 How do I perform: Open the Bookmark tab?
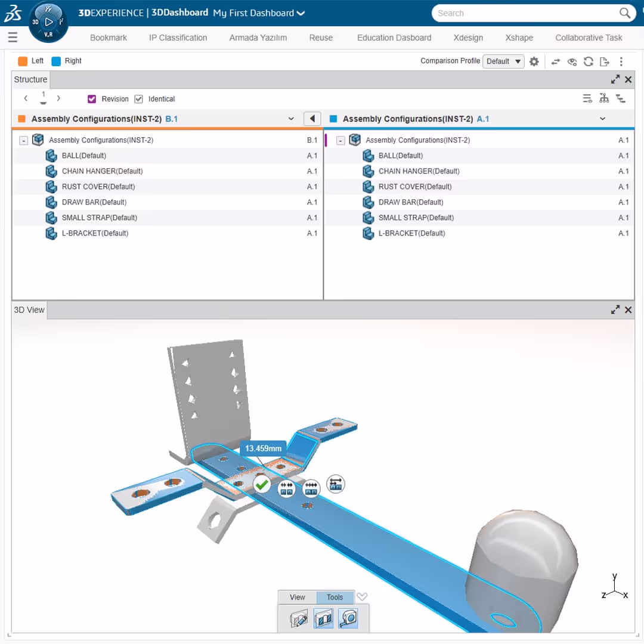[109, 38]
